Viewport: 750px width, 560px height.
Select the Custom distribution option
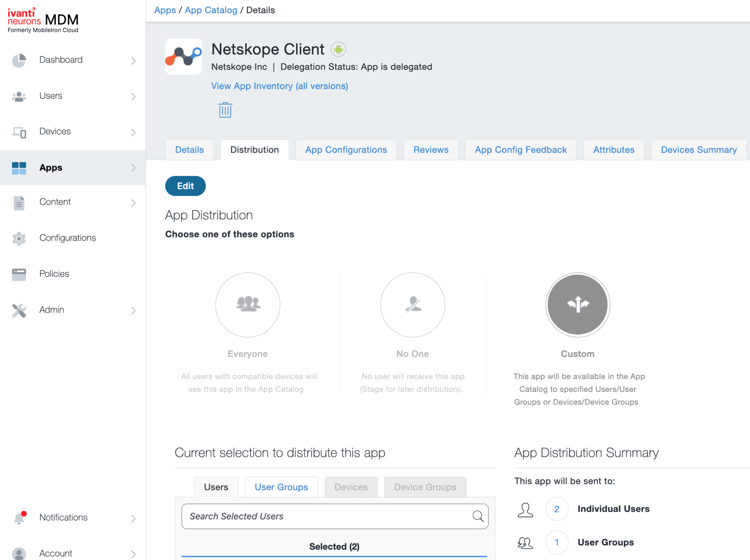[578, 305]
